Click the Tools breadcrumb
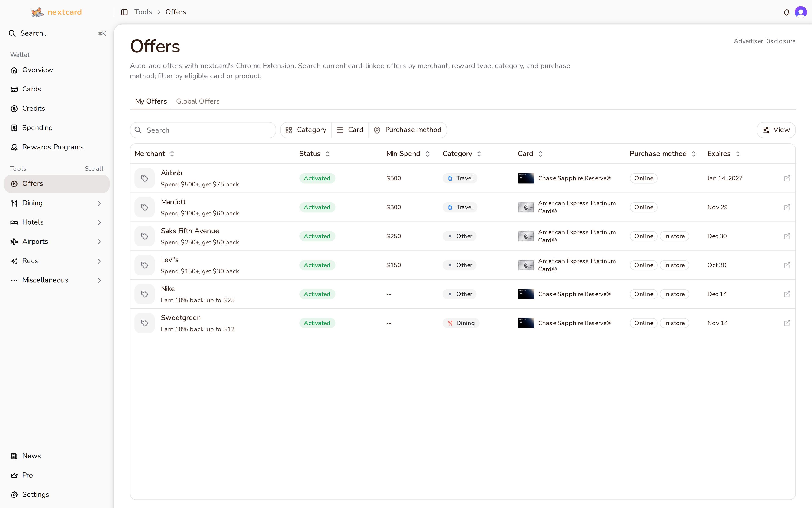The height and width of the screenshot is (508, 812). [x=143, y=12]
